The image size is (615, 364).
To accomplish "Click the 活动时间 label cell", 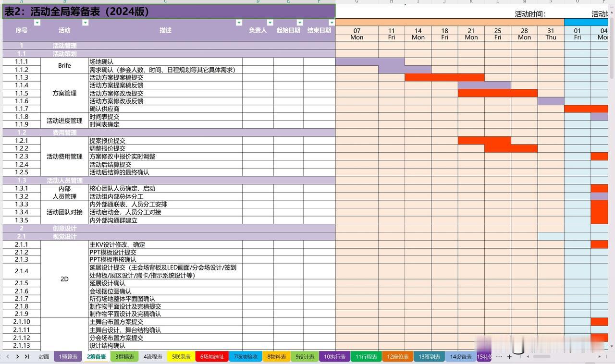I will [x=530, y=14].
